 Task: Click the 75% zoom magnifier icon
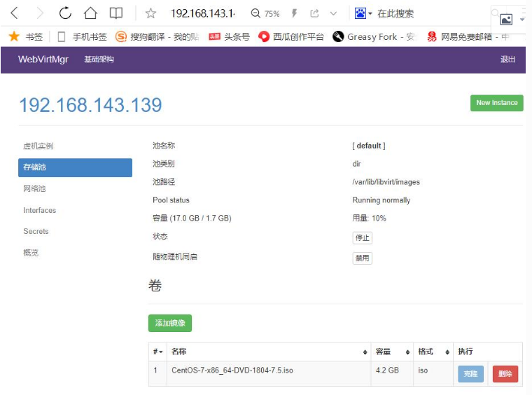click(x=255, y=13)
